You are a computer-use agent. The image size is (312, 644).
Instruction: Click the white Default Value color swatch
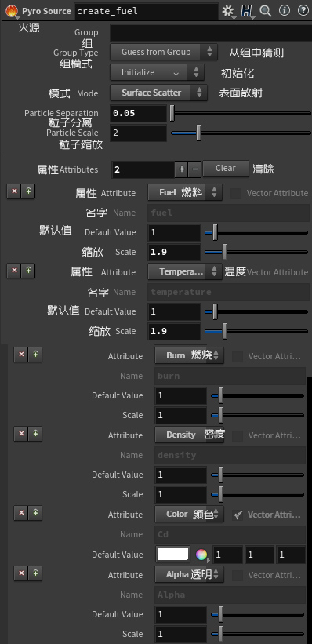point(172,554)
